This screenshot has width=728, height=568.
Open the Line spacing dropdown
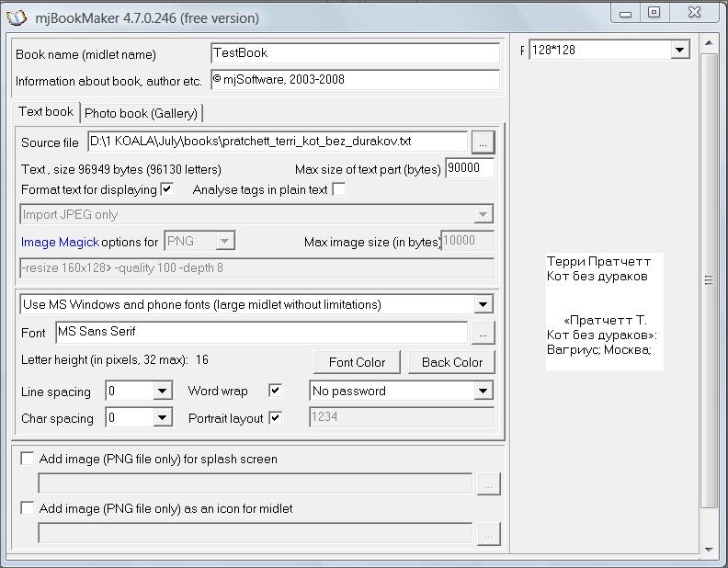[x=162, y=391]
